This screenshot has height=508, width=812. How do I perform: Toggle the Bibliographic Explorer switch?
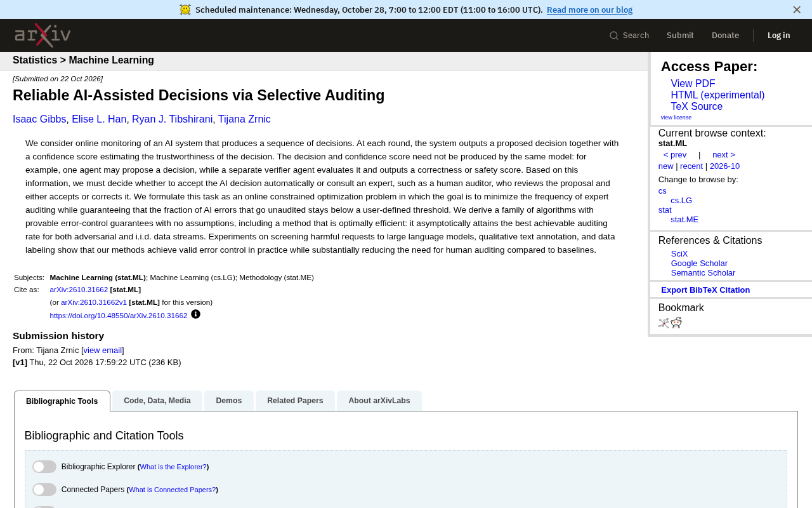click(44, 467)
